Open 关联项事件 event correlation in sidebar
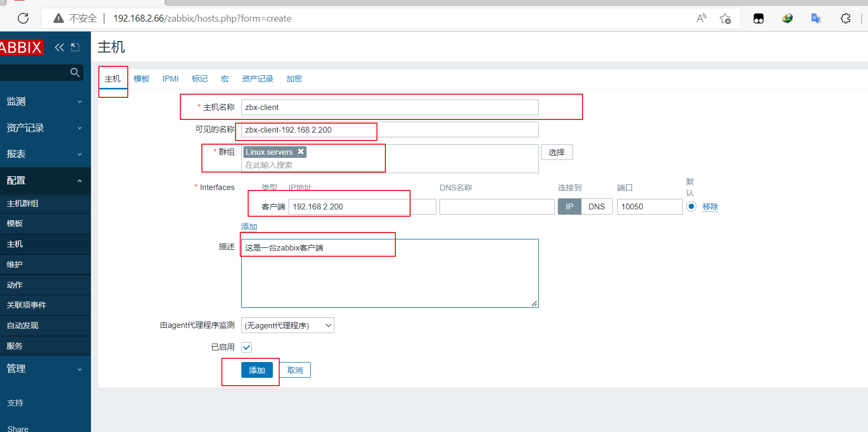Viewport: 868px width, 432px height. [x=45, y=305]
